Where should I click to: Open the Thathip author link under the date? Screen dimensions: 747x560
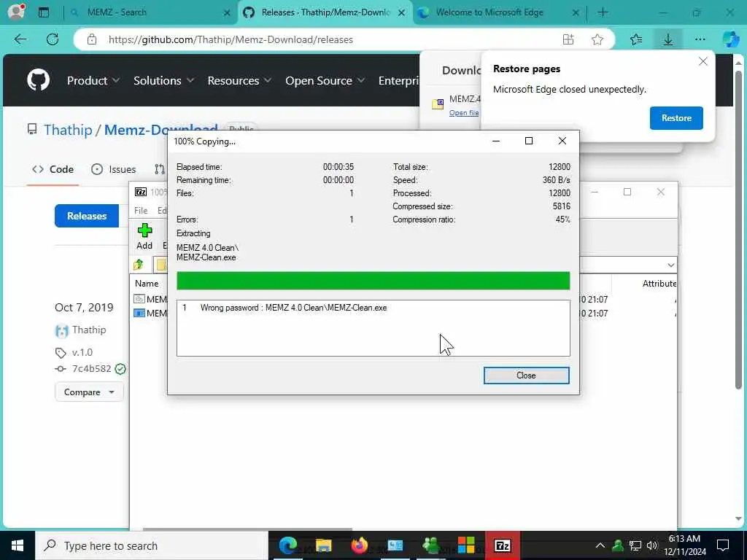pyautogui.click(x=88, y=330)
